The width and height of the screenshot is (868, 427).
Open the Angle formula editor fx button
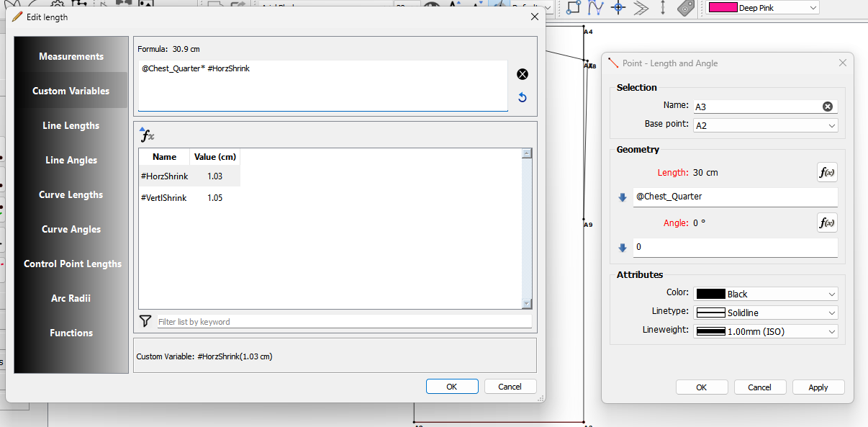pos(827,223)
